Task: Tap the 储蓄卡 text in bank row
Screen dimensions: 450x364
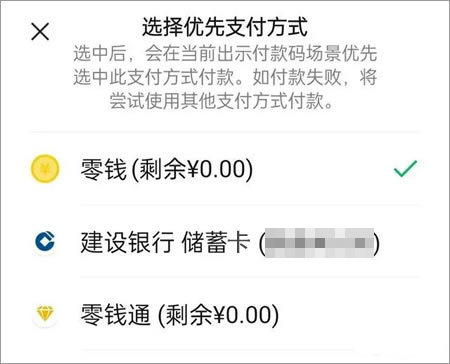Action: (216, 242)
